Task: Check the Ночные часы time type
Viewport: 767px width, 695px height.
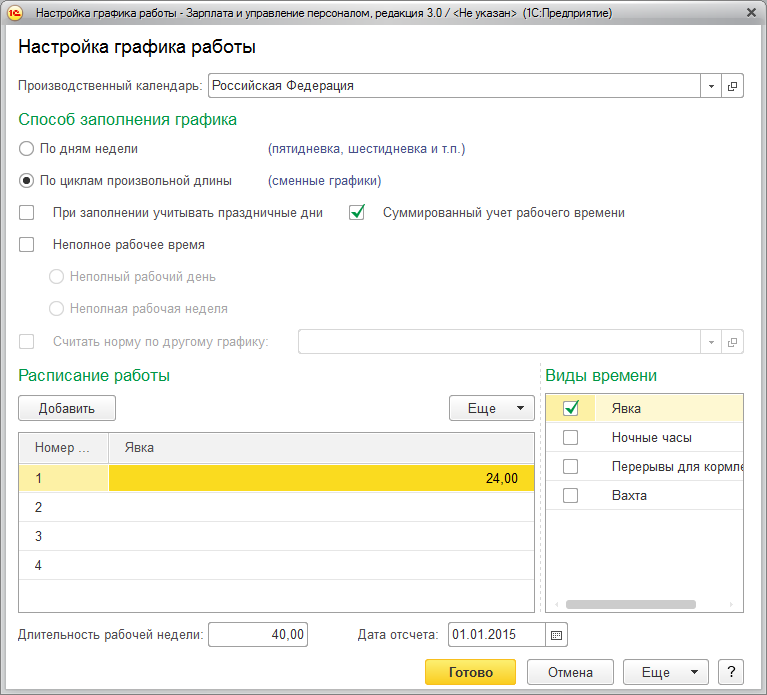Action: (x=571, y=437)
